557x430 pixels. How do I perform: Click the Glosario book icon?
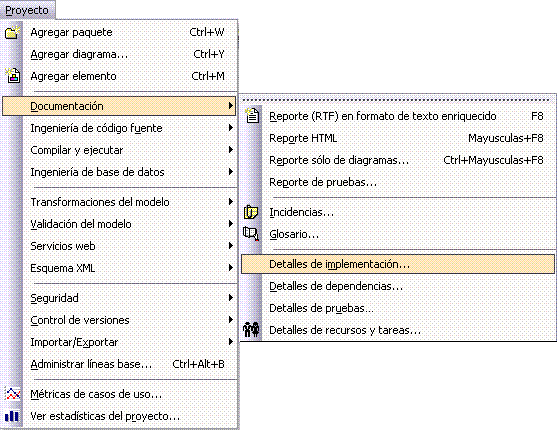pyautogui.click(x=251, y=234)
